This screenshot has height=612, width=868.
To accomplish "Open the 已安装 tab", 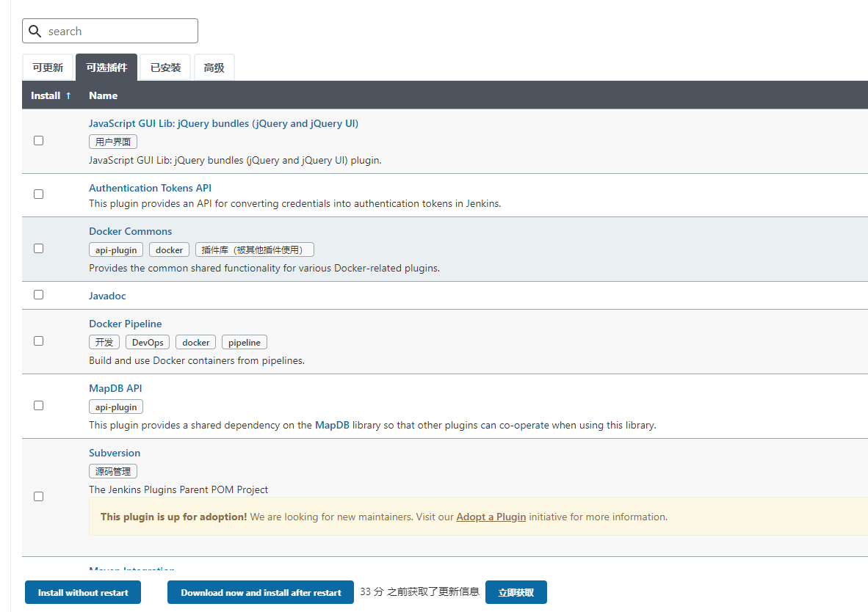I will point(165,68).
